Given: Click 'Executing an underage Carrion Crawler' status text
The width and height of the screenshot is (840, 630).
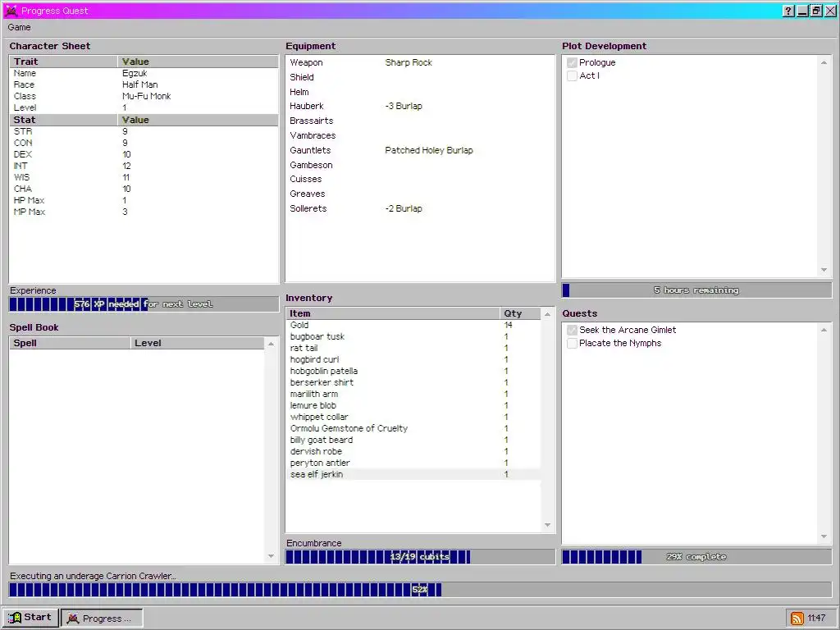Looking at the screenshot, I should [94, 577].
